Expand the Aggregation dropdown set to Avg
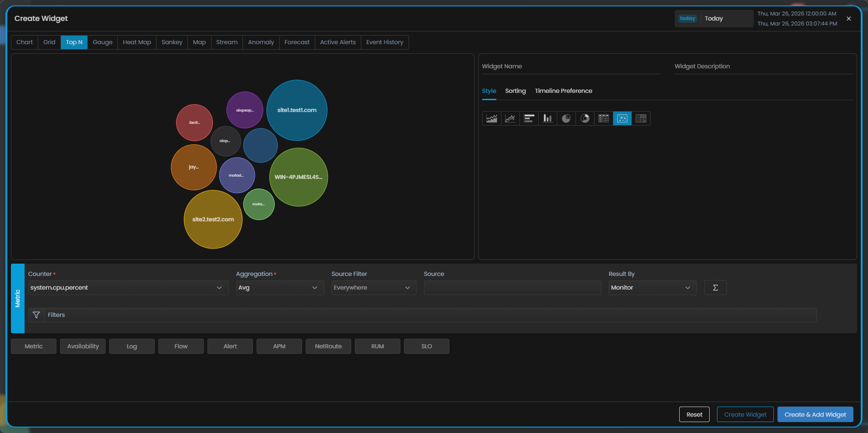868x433 pixels. pyautogui.click(x=279, y=288)
